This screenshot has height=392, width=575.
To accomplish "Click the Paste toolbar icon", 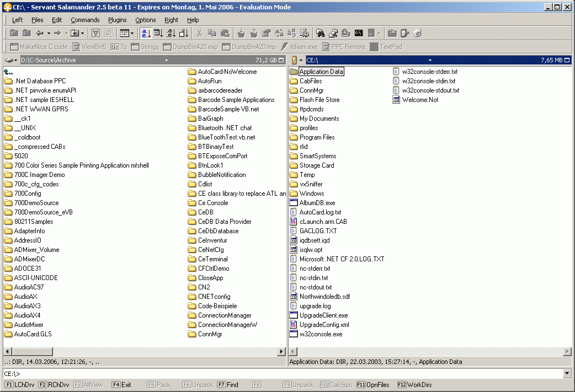I will [x=225, y=33].
